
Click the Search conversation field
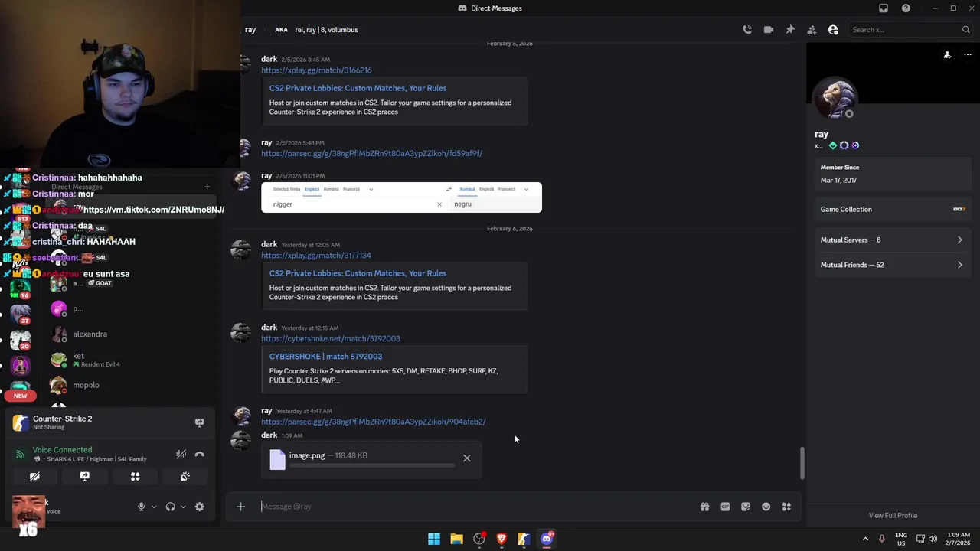[x=910, y=30]
